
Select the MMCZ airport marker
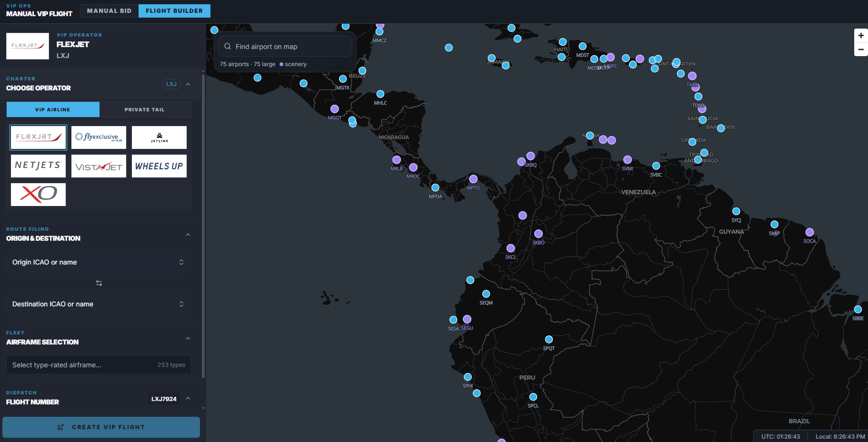point(379,31)
